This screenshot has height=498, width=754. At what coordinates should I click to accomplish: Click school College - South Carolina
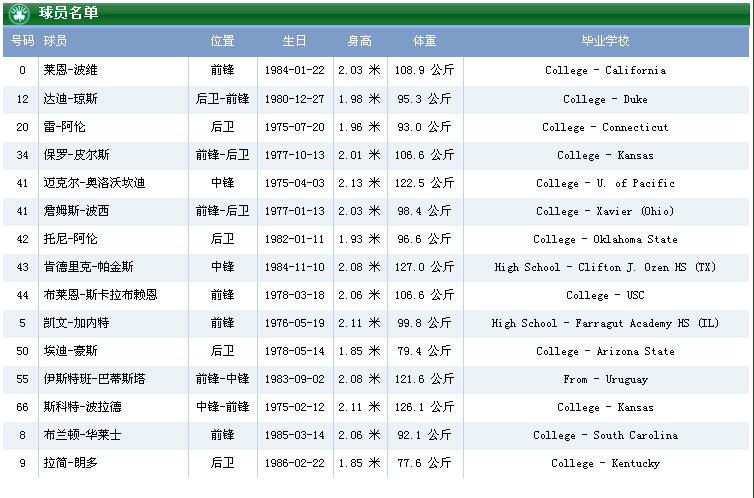(x=605, y=435)
